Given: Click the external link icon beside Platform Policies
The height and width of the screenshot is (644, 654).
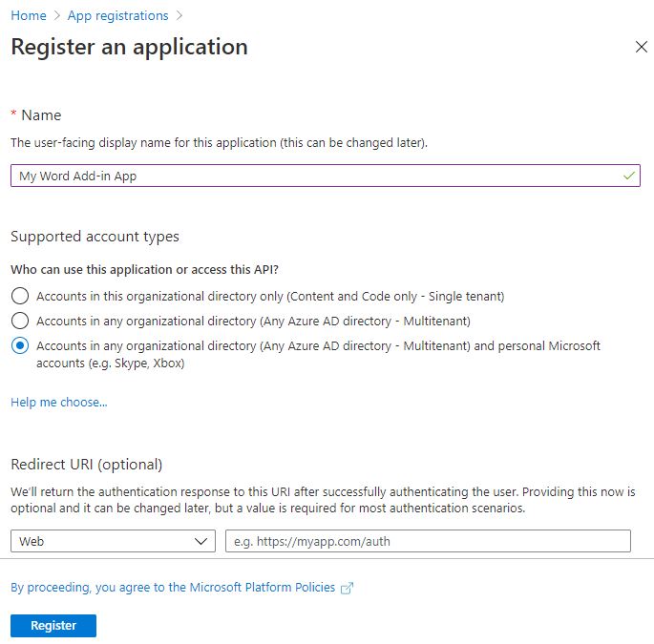Looking at the screenshot, I should point(348,588).
